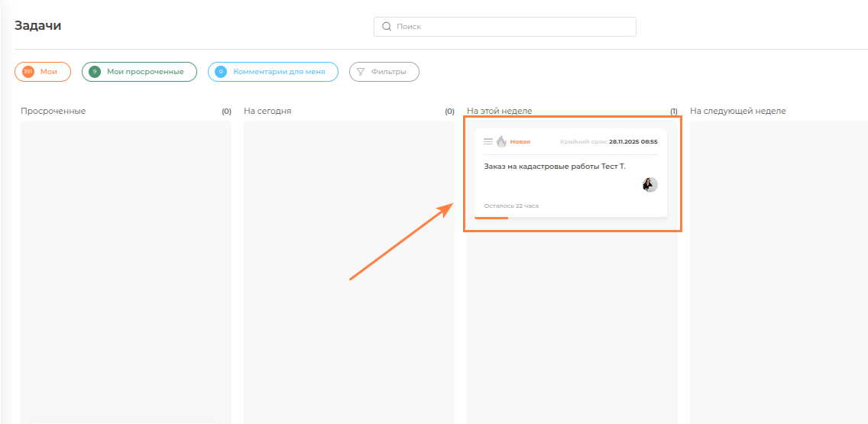Click the Новая status label on card
Viewport: 868px width, 424px height.
tap(520, 141)
